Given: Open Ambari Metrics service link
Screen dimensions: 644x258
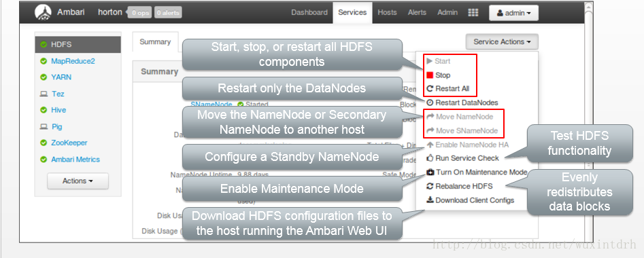Looking at the screenshot, I should (75, 160).
